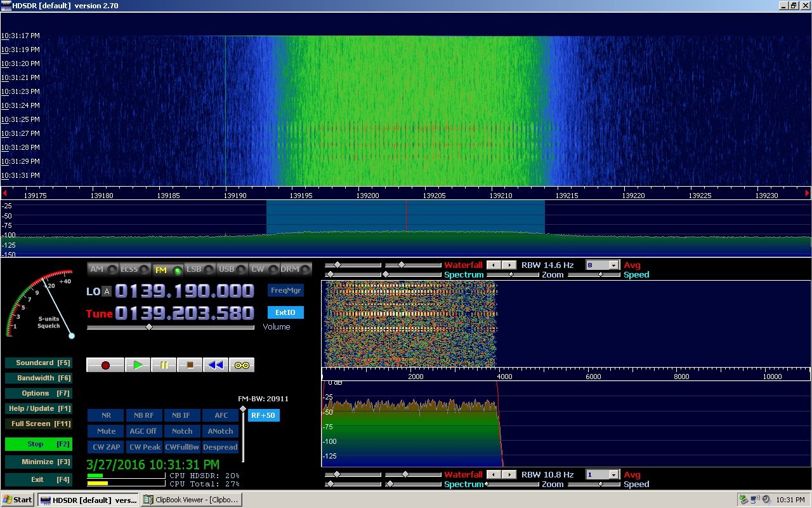
Task: Click the red right arrow on frequency scale
Action: (x=808, y=192)
